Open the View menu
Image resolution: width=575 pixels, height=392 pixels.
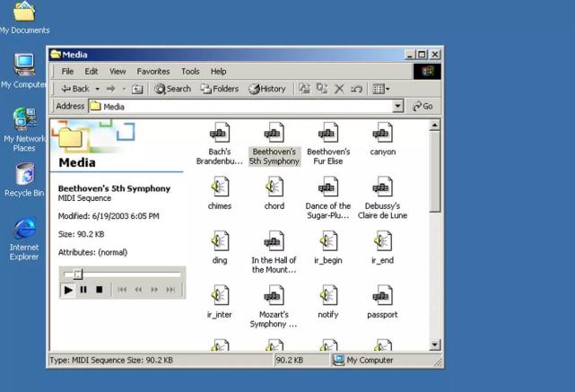pos(118,72)
